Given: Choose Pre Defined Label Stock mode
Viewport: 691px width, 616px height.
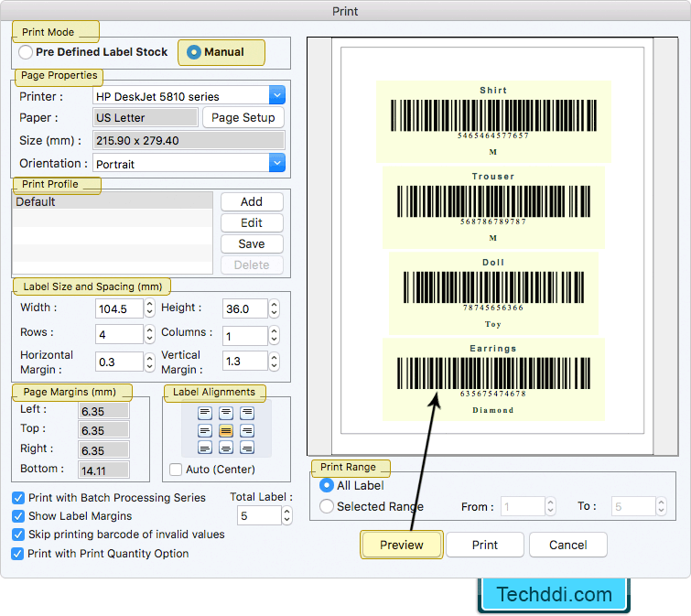Looking at the screenshot, I should 26,52.
